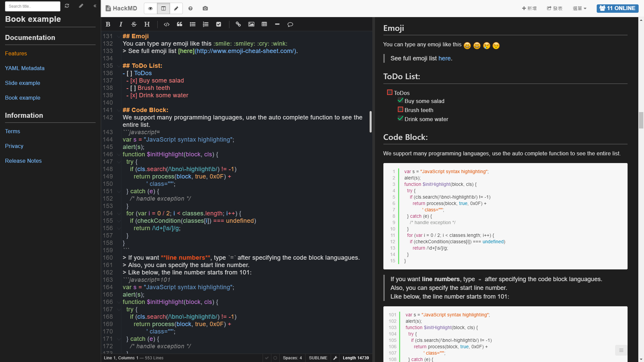Fold the for loop at line 154

[119, 213]
